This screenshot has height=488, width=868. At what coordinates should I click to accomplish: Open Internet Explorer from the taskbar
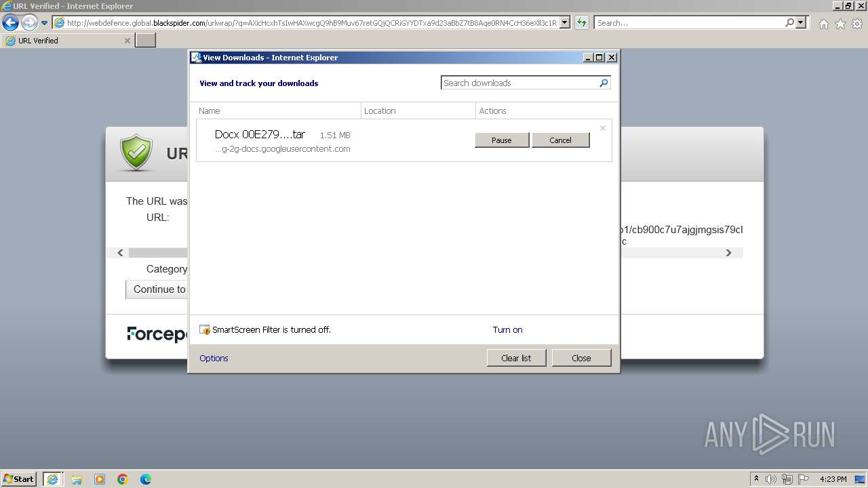[52, 479]
